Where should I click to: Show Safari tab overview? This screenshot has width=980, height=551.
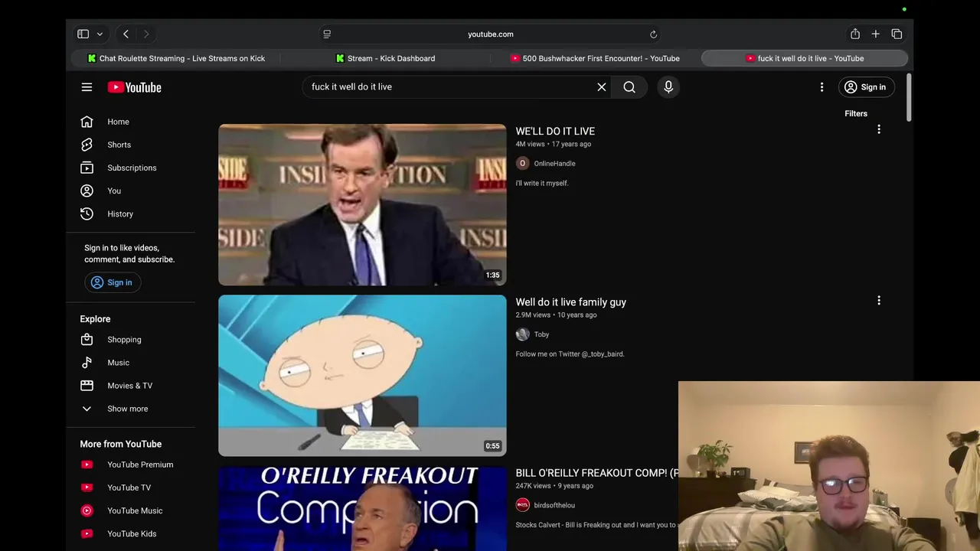pyautogui.click(x=897, y=34)
